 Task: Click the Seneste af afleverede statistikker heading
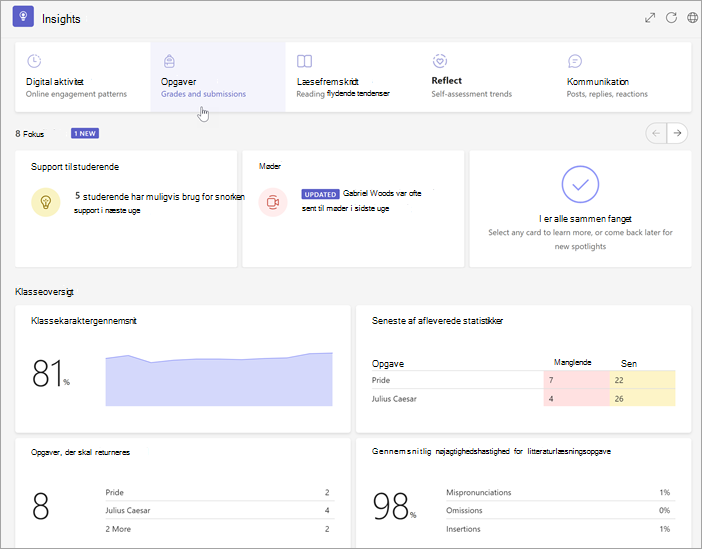pos(437,321)
